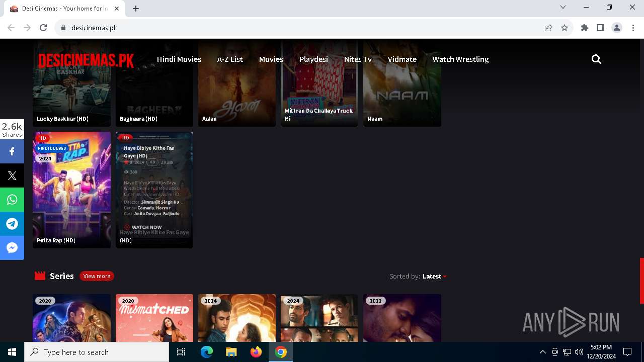
Task: Open the Petta Rap (HD) poster
Action: tap(71, 190)
